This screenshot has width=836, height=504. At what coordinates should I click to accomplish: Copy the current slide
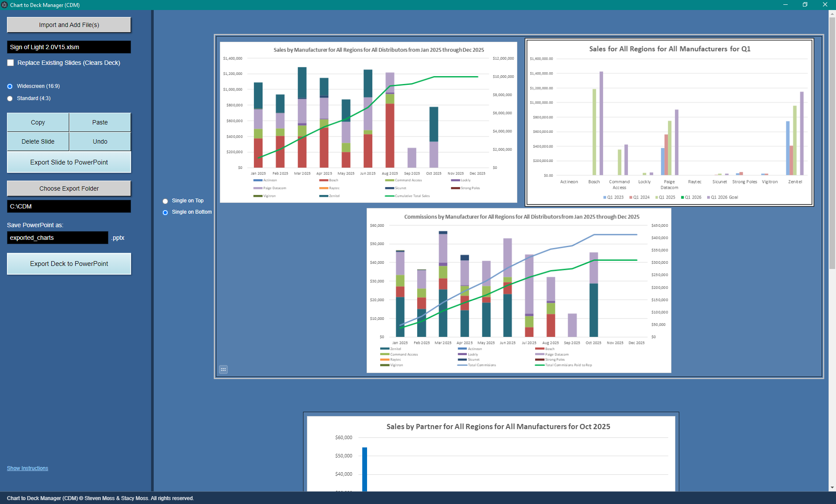37,122
